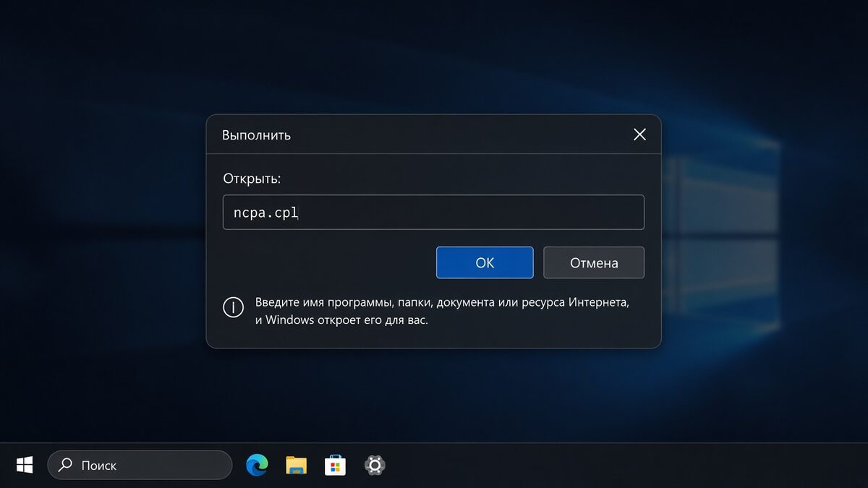Click the info icon in Run dialog
This screenshot has width=868, height=488.
(x=233, y=307)
